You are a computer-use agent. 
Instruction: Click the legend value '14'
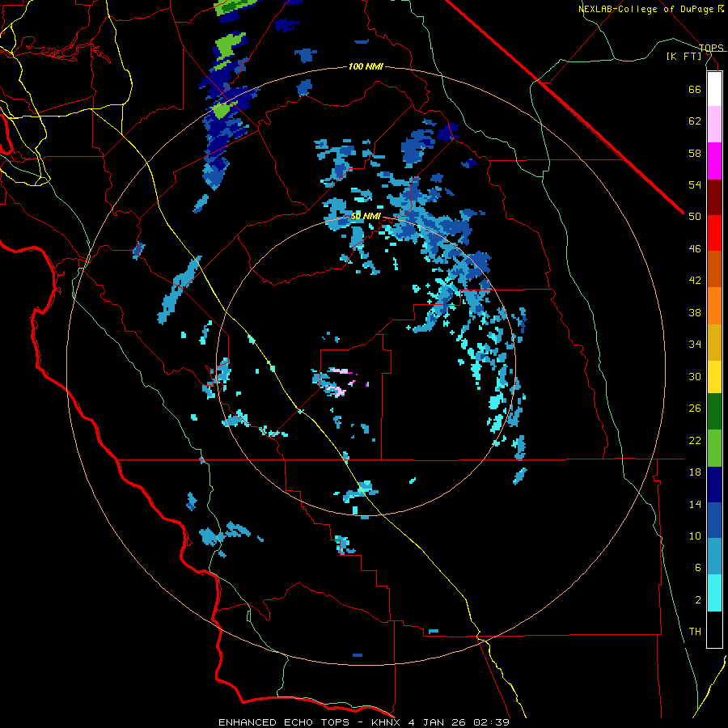pyautogui.click(x=695, y=504)
